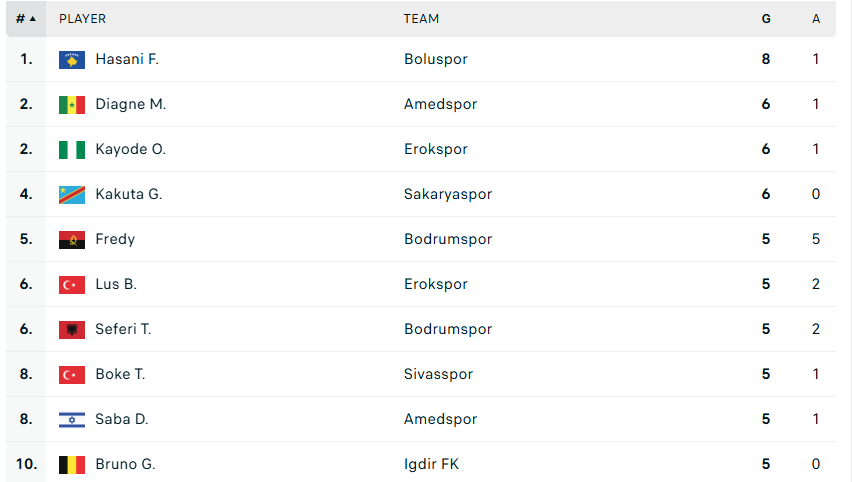Click the Nigeria flag beside Kayode O.
This screenshot has width=852, height=482.
point(72,149)
